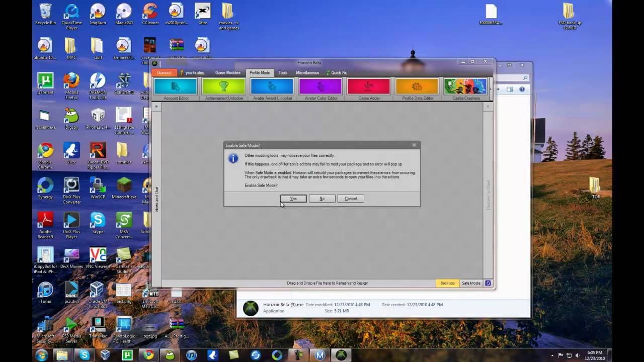Open Backups in Horizon status bar
Screen dimensions: 644x362
click(447, 283)
